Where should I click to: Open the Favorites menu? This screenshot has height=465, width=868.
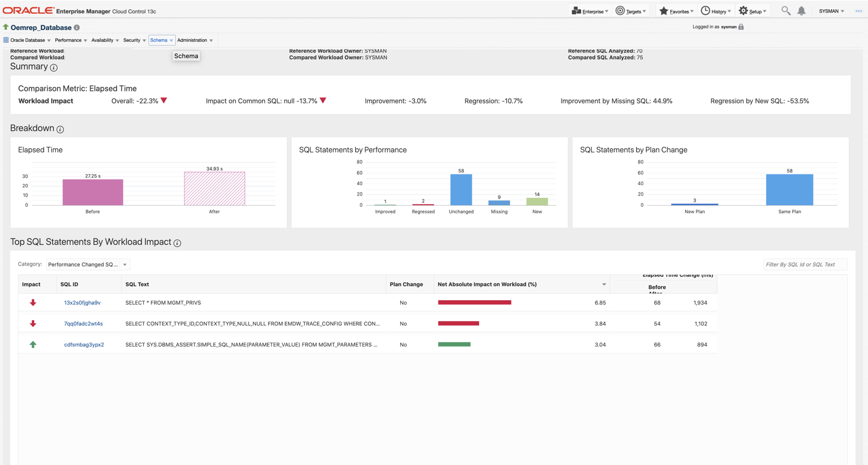(676, 11)
